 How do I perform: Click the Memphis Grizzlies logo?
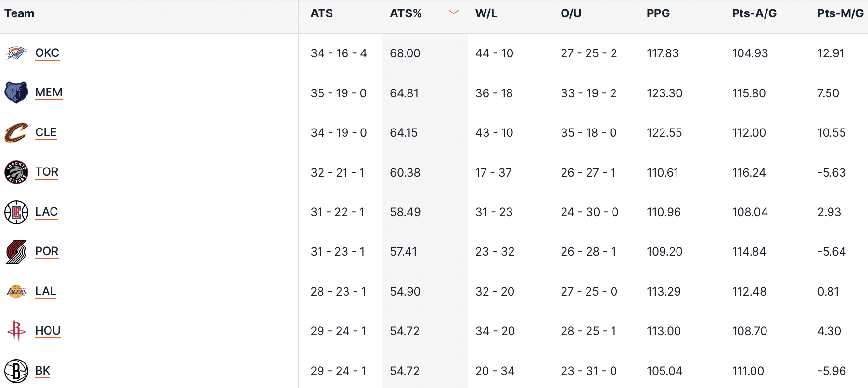[x=16, y=92]
